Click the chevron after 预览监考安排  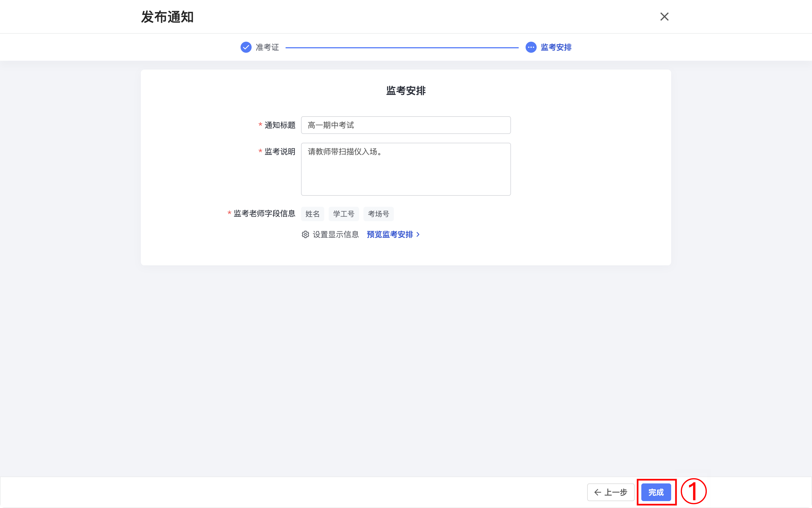point(418,234)
